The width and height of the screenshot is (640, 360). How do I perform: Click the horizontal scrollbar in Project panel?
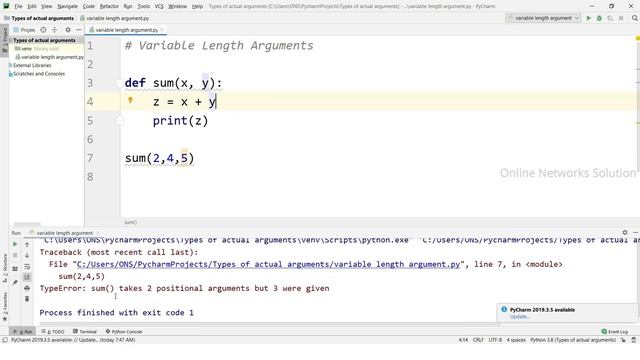[27, 224]
